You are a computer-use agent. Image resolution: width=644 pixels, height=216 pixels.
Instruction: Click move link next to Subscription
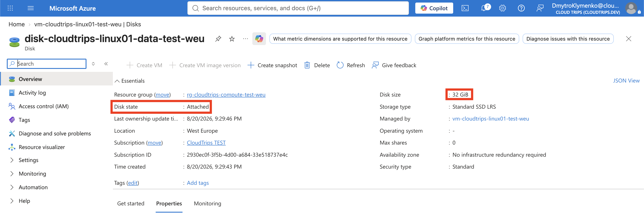[x=154, y=143]
